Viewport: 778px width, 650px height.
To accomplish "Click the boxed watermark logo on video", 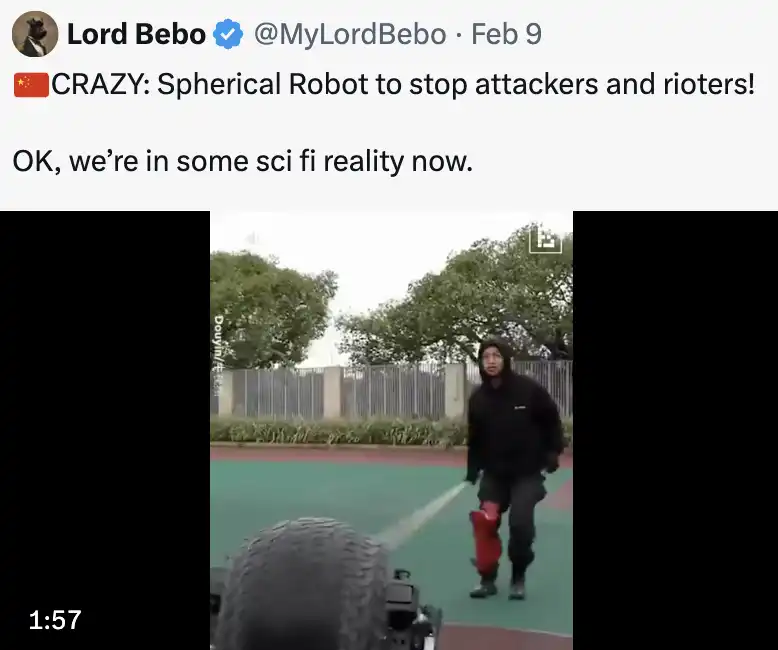I will [545, 240].
